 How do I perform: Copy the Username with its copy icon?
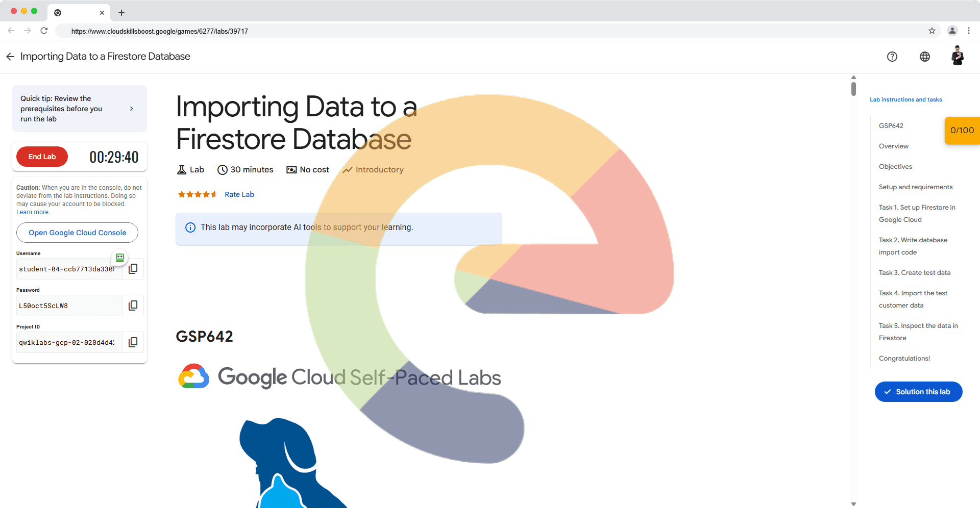click(x=133, y=269)
